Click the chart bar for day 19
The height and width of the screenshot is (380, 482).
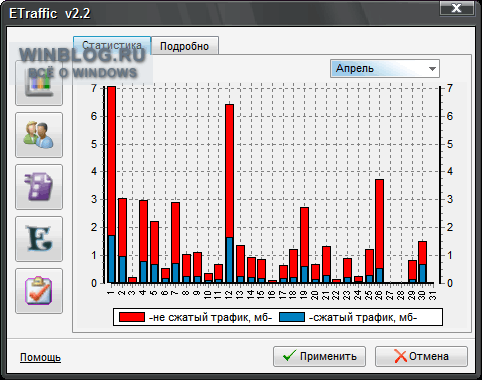point(304,245)
